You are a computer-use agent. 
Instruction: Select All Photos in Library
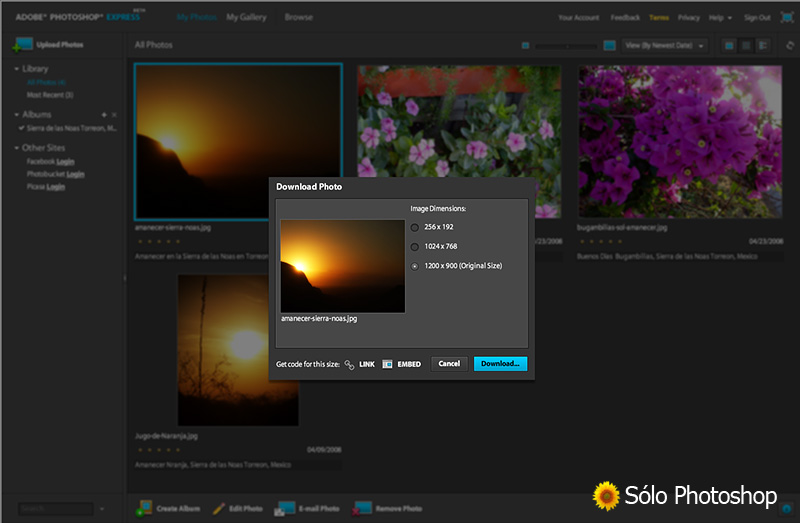click(46, 82)
